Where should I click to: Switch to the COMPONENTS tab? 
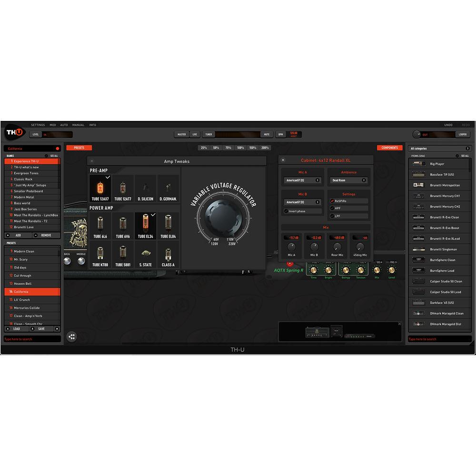390,148
